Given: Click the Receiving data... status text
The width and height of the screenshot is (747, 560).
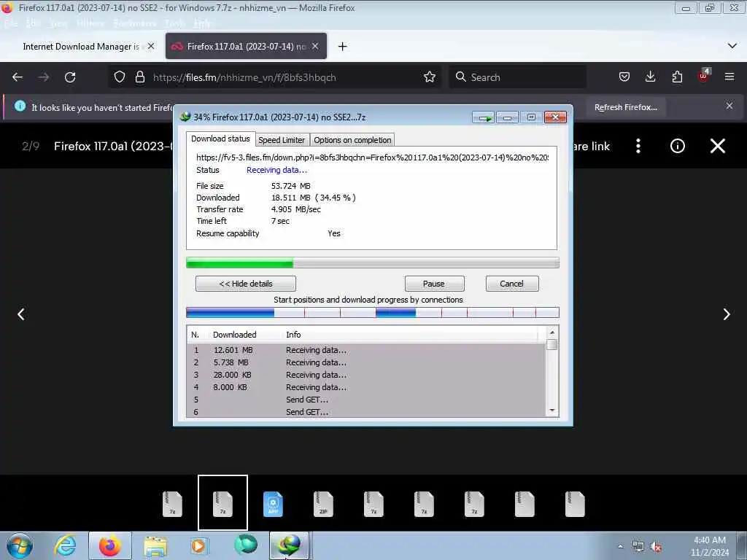Looking at the screenshot, I should tap(276, 170).
